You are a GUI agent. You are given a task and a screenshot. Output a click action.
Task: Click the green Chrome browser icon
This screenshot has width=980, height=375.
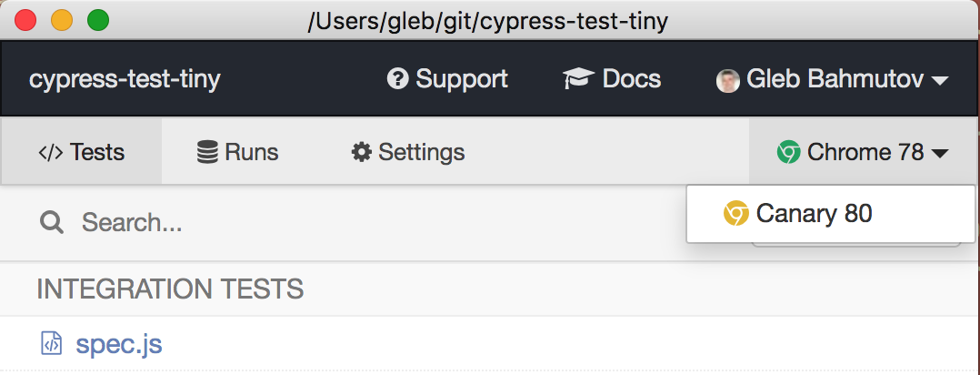[788, 152]
